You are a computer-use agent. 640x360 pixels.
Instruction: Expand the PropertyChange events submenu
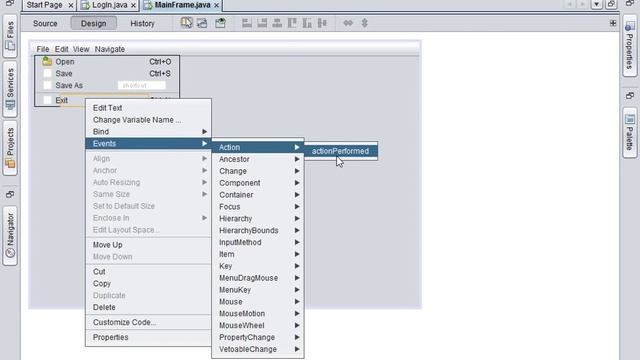(258, 337)
